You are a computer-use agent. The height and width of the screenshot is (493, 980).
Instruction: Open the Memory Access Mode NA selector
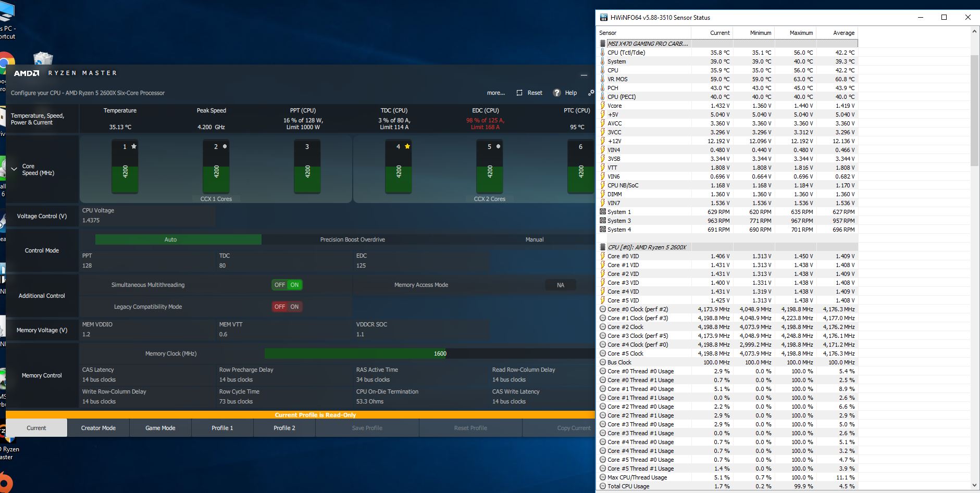pyautogui.click(x=561, y=285)
